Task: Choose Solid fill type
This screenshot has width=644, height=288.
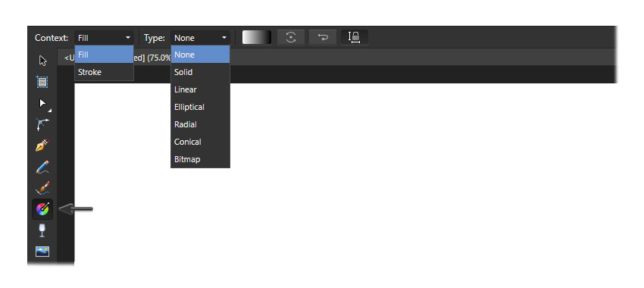Action: [x=201, y=72]
